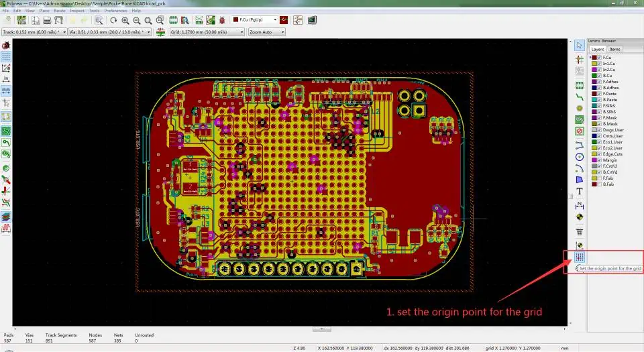Viewport: 644px width, 352px height.
Task: Toggle the B.SilkS layer checkbox
Action: click(x=600, y=111)
